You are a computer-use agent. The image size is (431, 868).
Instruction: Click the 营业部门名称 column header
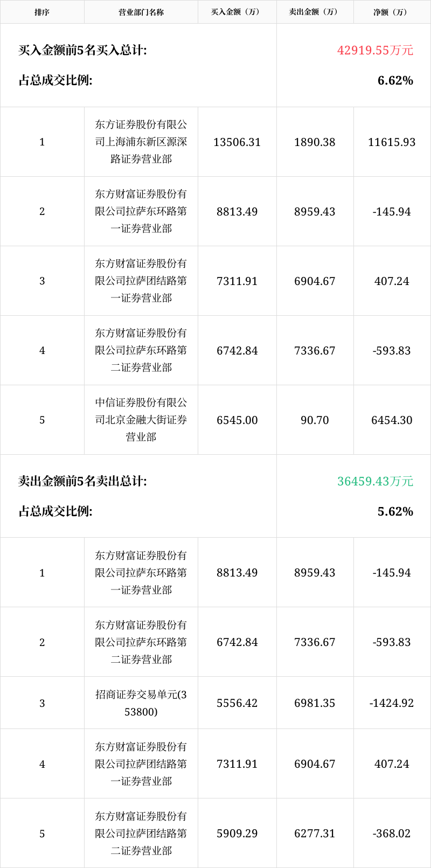[141, 12]
